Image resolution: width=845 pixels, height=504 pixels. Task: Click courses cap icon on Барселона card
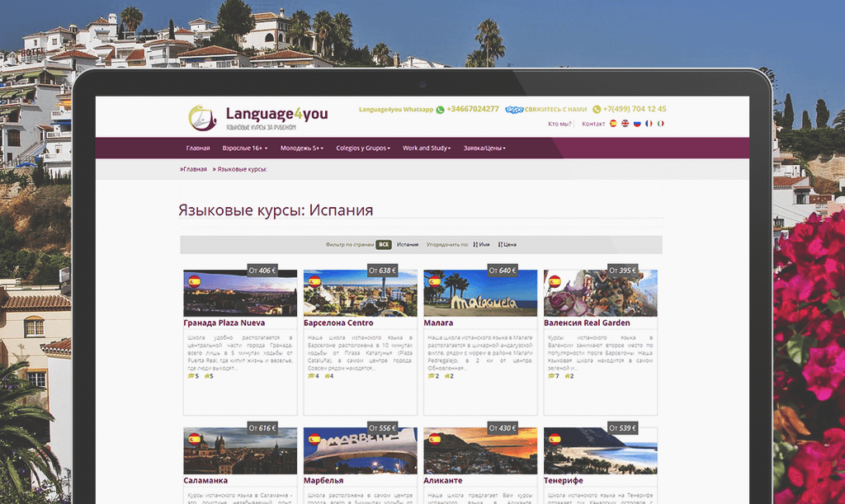pyautogui.click(x=311, y=376)
